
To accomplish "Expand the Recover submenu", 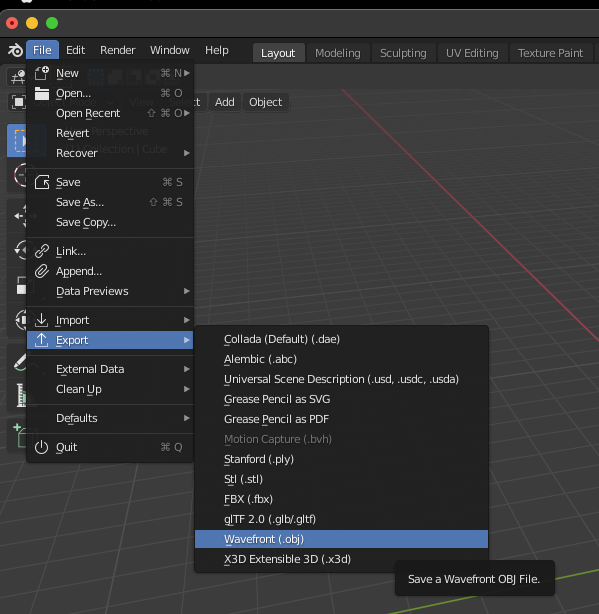I will 110,153.
